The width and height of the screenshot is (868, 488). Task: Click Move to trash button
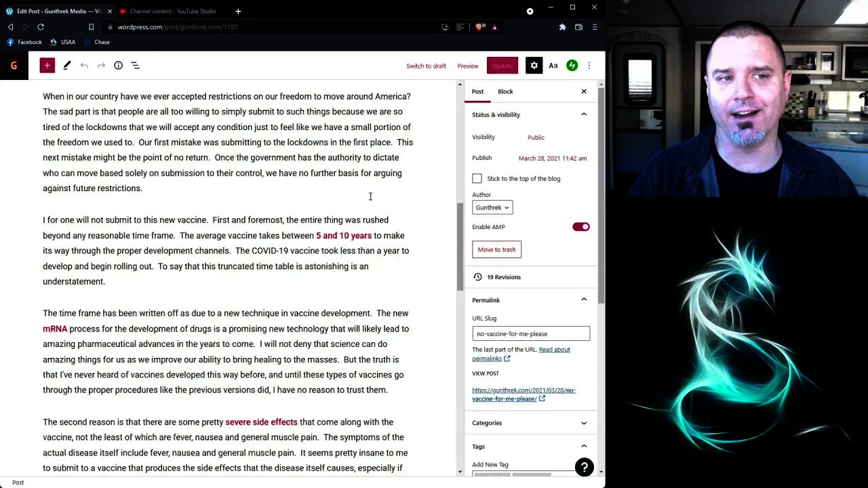point(496,249)
